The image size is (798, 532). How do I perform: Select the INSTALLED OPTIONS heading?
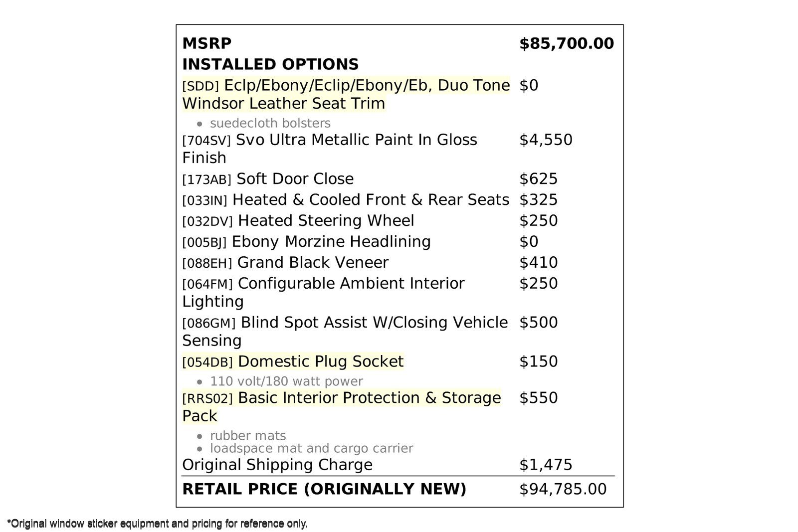pos(270,64)
